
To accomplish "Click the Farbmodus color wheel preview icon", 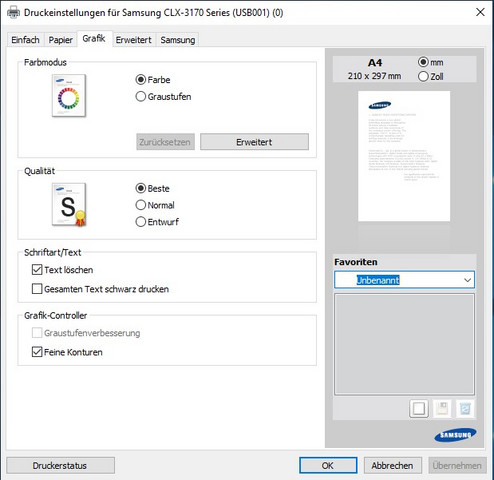I will (69, 96).
